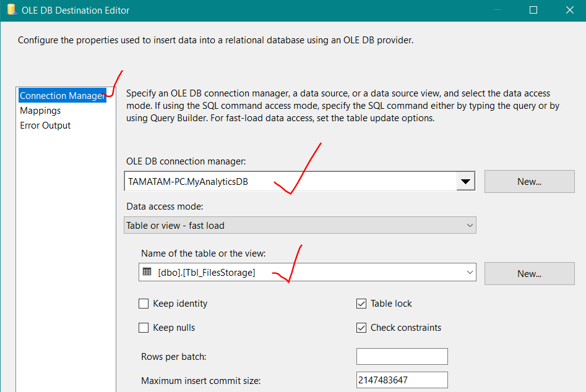The height and width of the screenshot is (392, 586).
Task: Click the table name dropdown chevron
Action: pos(470,272)
